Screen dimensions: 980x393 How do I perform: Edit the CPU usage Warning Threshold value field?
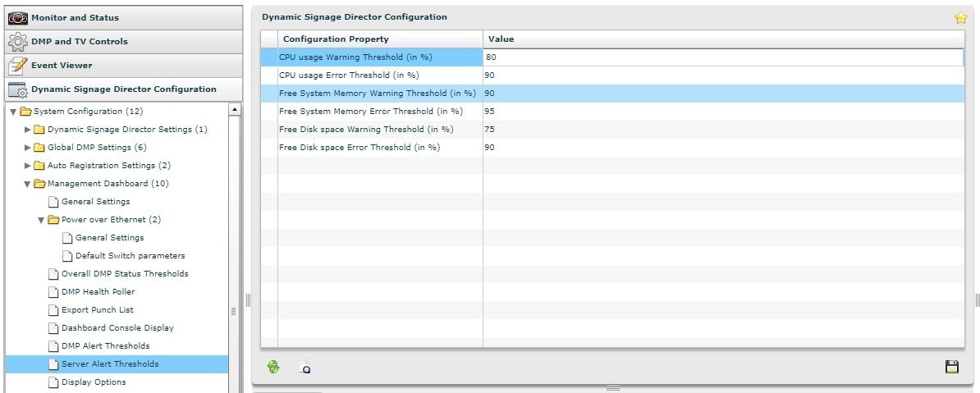point(724,57)
